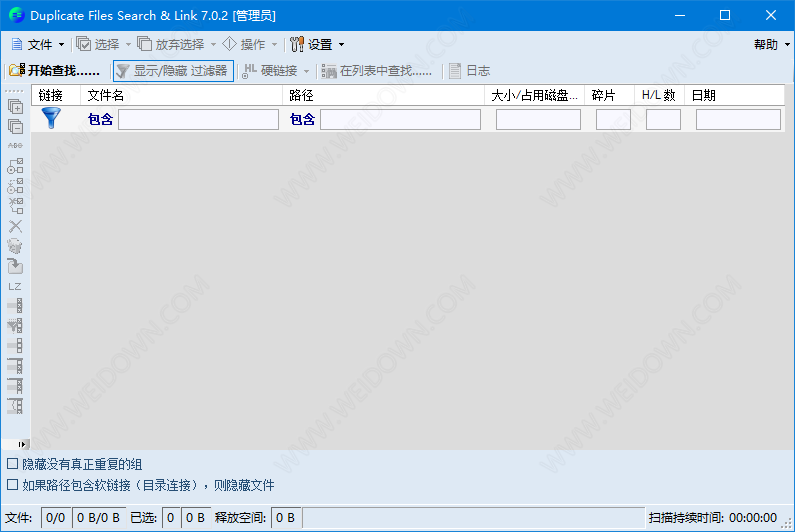Toggle 如果路径包含软链接 hide files checkbox
Viewport: 795px width, 532px height.
coord(12,485)
